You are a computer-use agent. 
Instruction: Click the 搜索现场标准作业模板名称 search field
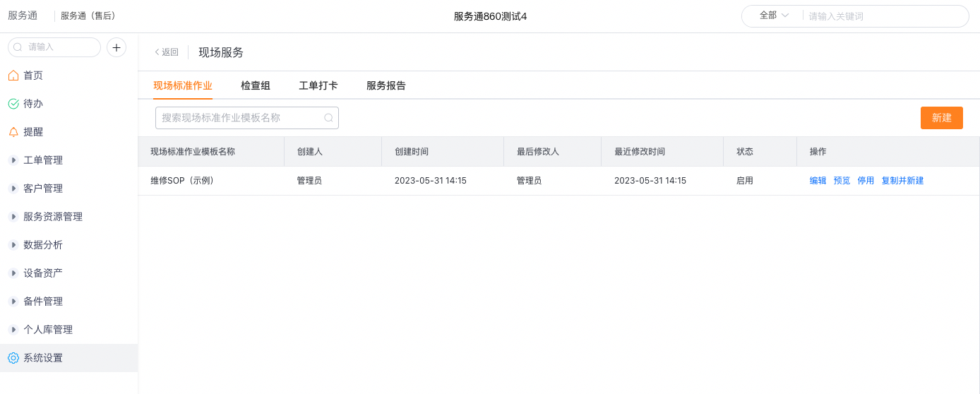[x=247, y=118]
